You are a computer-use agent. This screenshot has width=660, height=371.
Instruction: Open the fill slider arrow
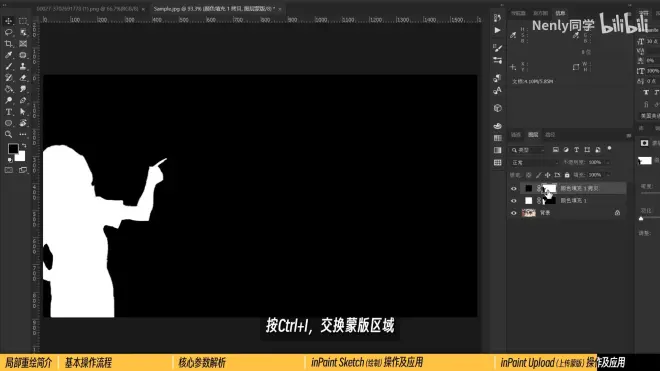607,175
